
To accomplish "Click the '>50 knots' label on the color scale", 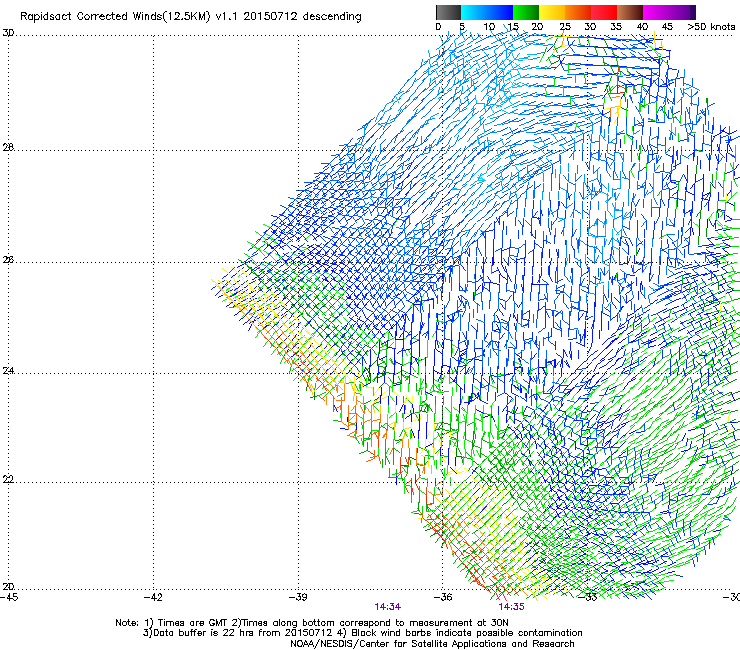I will [711, 27].
